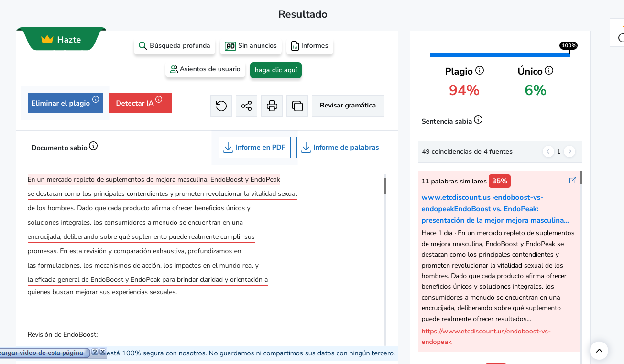Download the Informe en PDF
The height and width of the screenshot is (364, 624).
[x=254, y=147]
